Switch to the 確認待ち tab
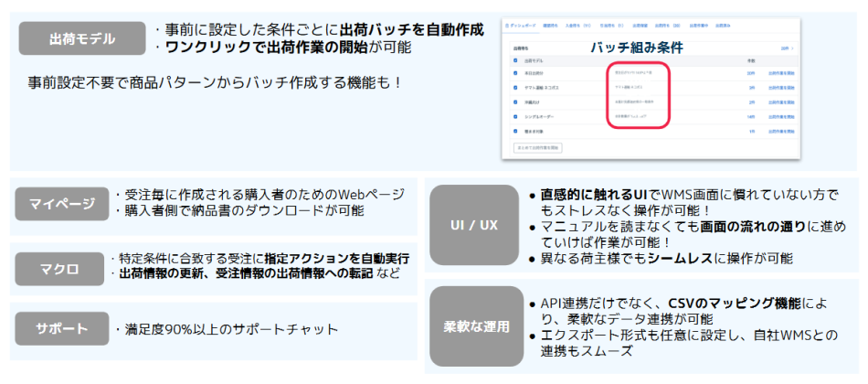The image size is (868, 384). pos(549,24)
